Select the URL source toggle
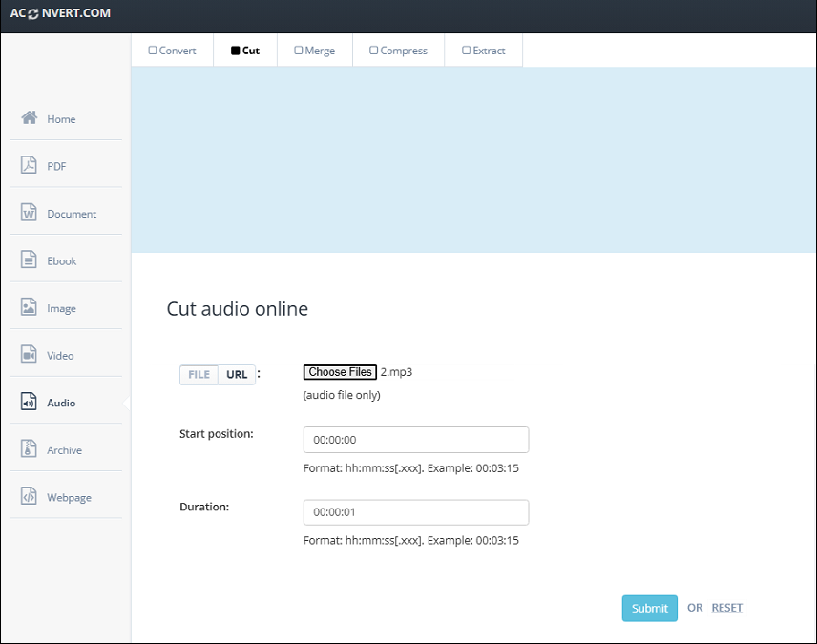This screenshot has height=644, width=817. coord(237,375)
